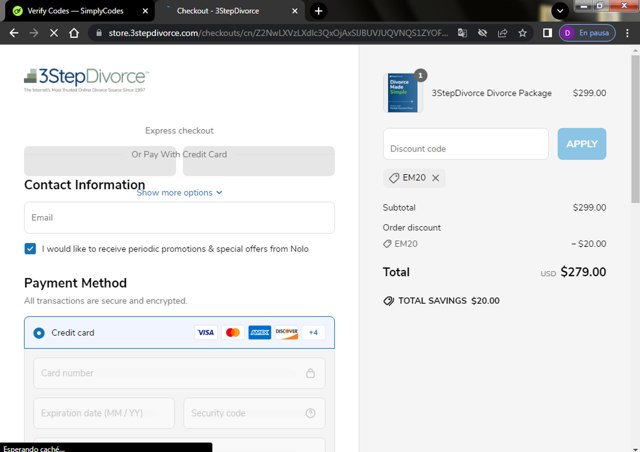
Task: Click the browser forward arrow
Action: tap(34, 33)
